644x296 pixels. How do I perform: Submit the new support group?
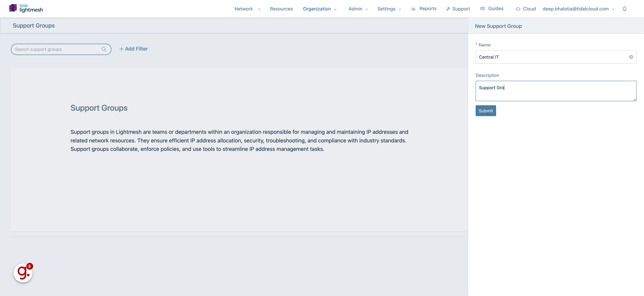(x=485, y=111)
